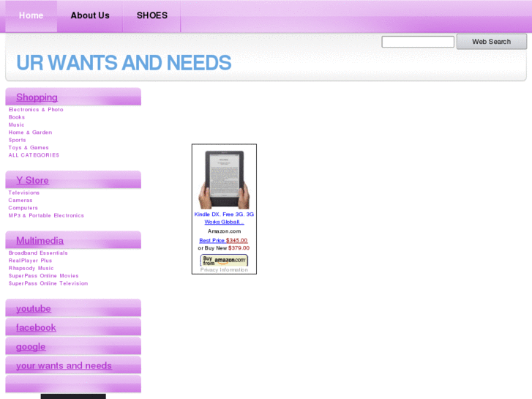Click the Best Price $345.00 link
This screenshot has width=532, height=399.
[223, 240]
